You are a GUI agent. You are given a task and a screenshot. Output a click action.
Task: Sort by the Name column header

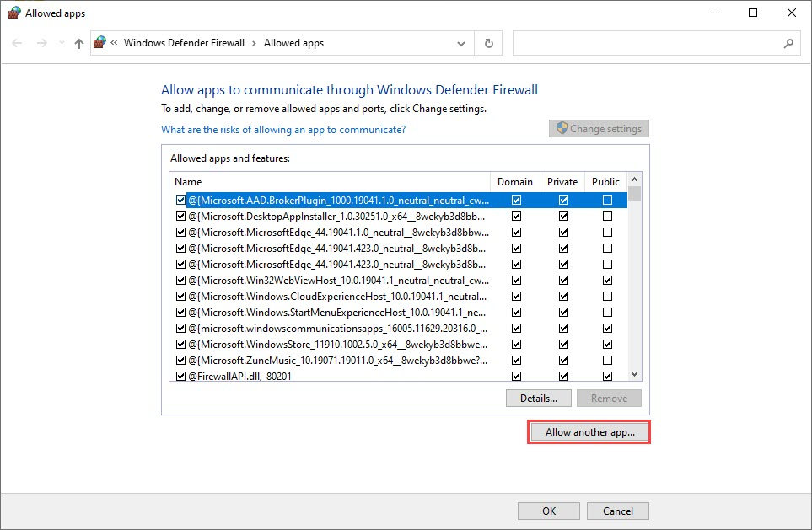330,182
